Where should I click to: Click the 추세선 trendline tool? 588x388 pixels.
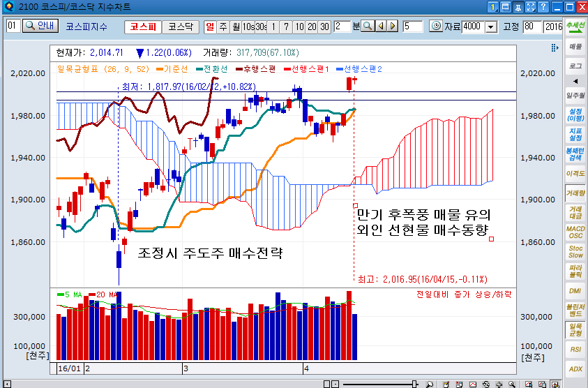click(575, 26)
